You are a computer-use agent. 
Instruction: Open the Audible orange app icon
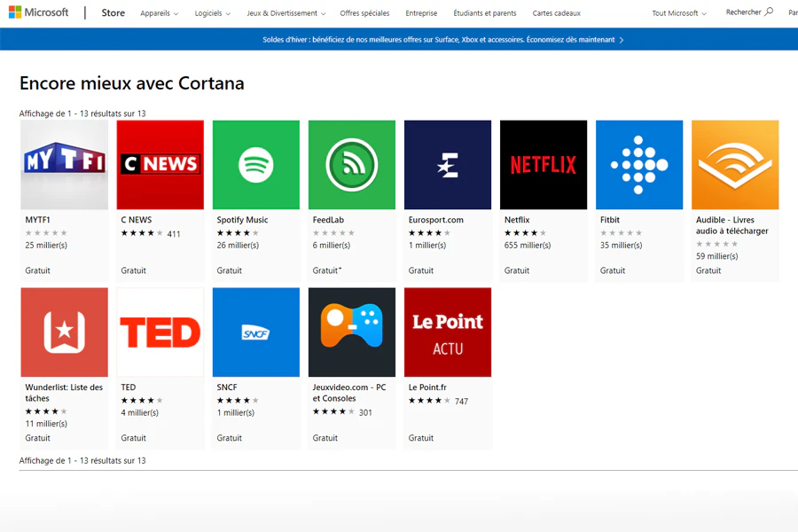coord(735,165)
